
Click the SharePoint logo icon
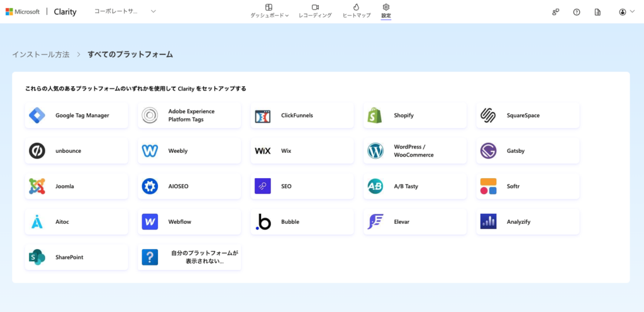[37, 257]
